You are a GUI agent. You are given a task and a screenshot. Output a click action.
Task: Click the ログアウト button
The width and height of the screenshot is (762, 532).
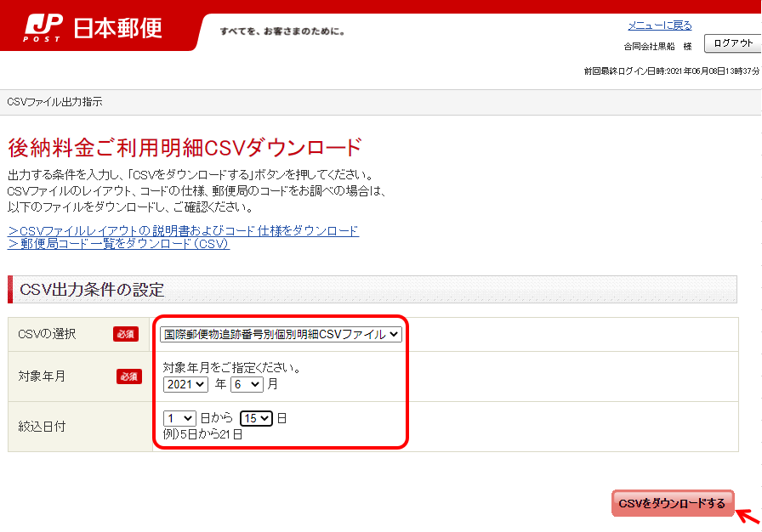click(x=733, y=43)
